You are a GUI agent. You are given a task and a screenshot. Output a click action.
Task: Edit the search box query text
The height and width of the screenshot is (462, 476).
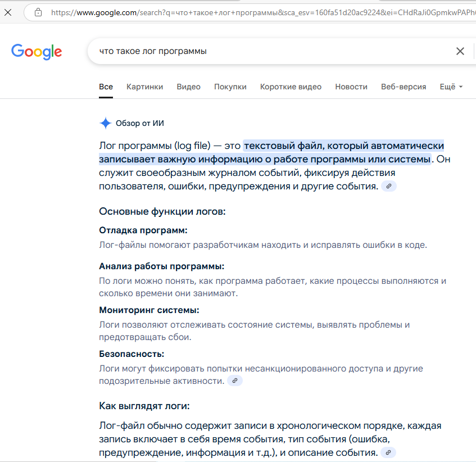[x=153, y=51]
